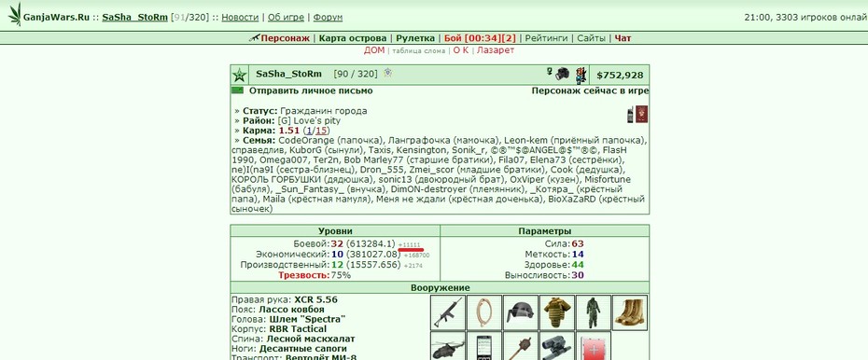Open the Бой [00:34][2] menu item
This screenshot has height=360, width=868.
click(480, 38)
